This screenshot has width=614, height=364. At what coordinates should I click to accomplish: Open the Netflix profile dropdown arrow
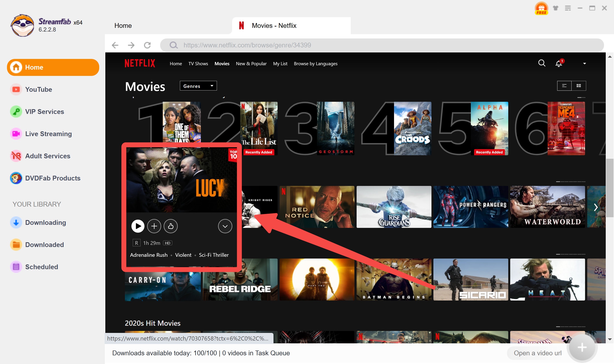point(585,63)
